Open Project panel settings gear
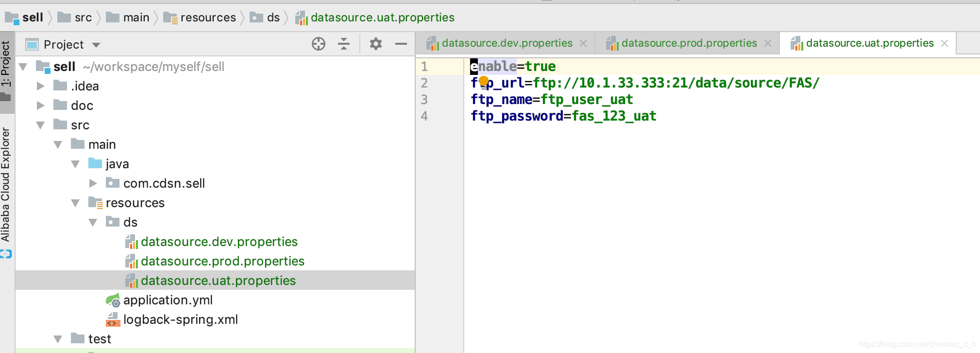980x353 pixels. tap(376, 44)
